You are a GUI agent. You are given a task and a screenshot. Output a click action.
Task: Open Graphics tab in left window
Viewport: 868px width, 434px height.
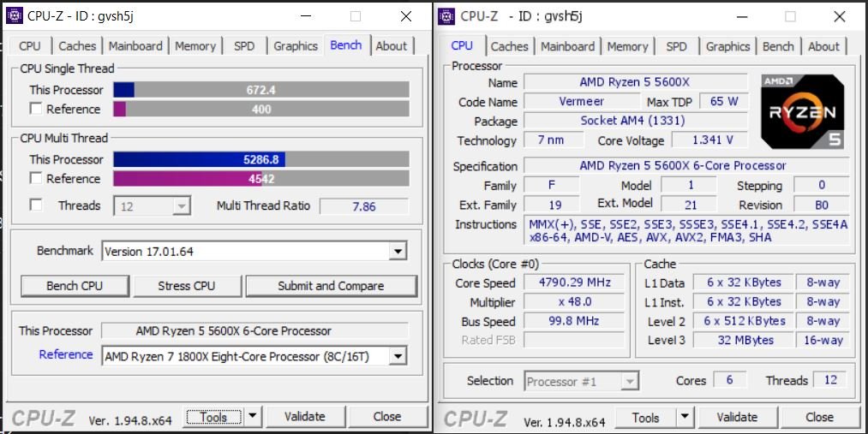coord(295,46)
